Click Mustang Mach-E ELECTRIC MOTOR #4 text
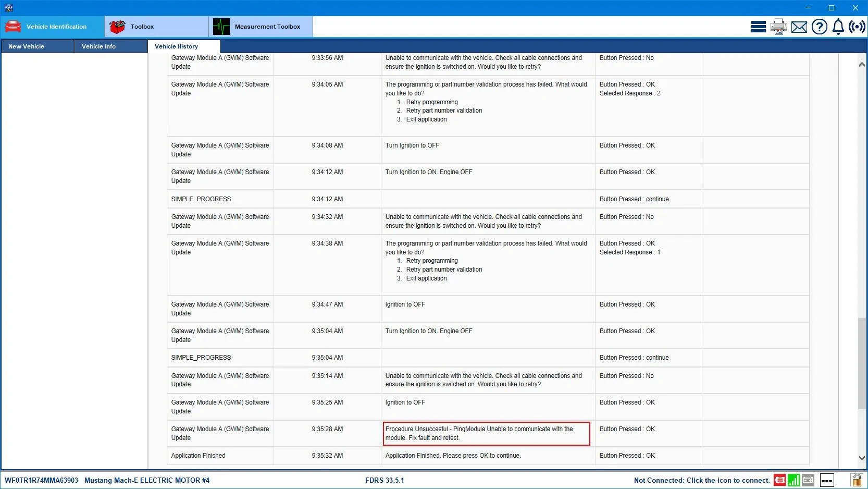 [147, 480]
